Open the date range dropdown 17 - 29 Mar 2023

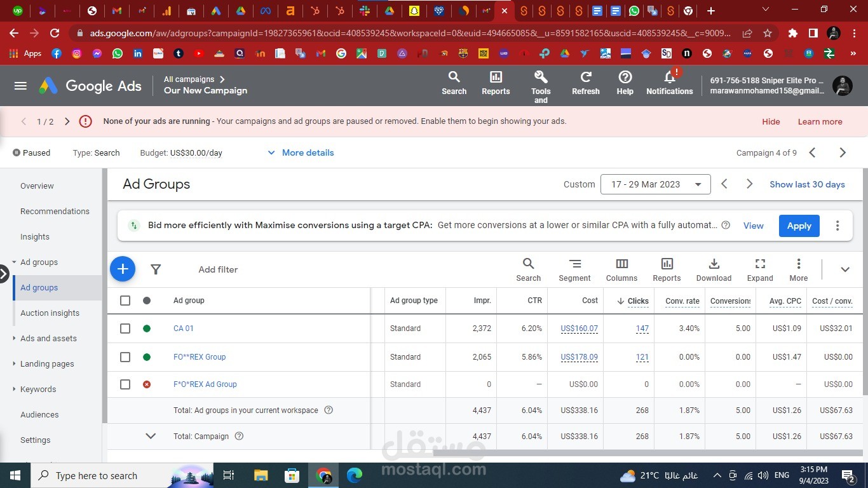pyautogui.click(x=655, y=184)
